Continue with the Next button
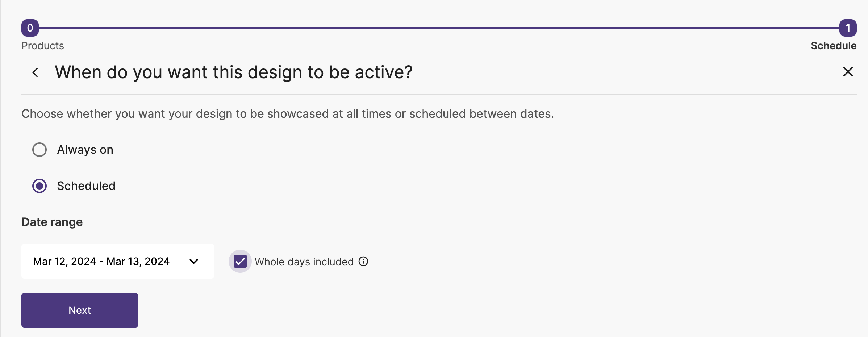Image resolution: width=868 pixels, height=337 pixels. click(x=80, y=310)
